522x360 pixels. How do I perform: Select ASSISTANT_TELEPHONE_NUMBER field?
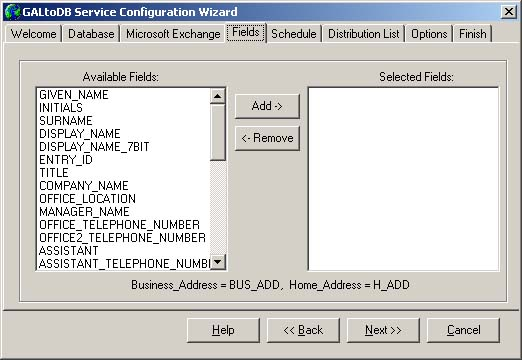coord(124,264)
